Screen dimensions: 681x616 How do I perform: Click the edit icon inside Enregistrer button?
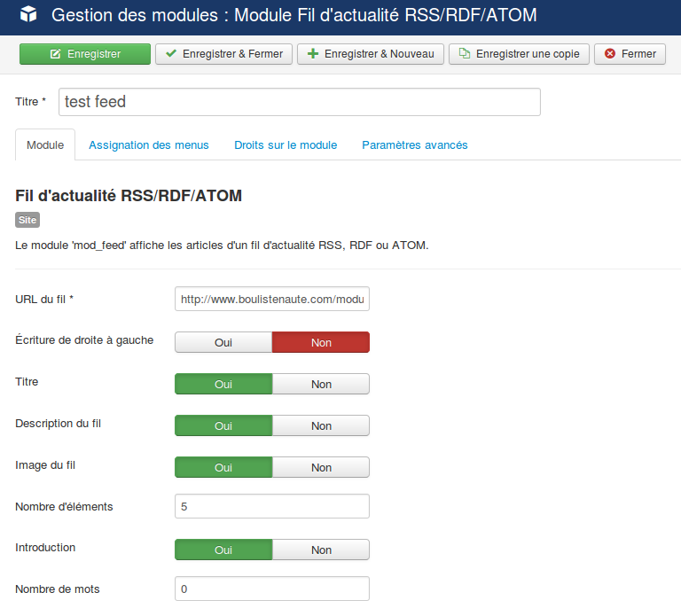click(56, 54)
